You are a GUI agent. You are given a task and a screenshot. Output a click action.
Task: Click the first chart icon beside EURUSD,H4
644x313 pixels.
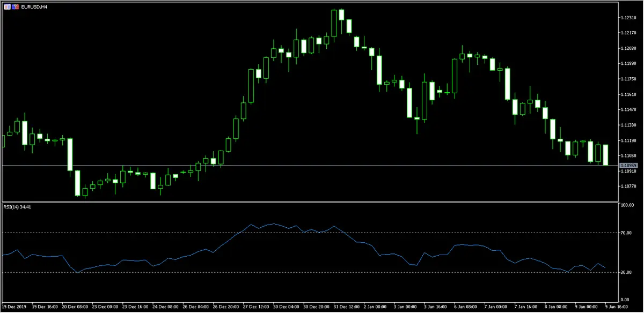[x=8, y=6]
